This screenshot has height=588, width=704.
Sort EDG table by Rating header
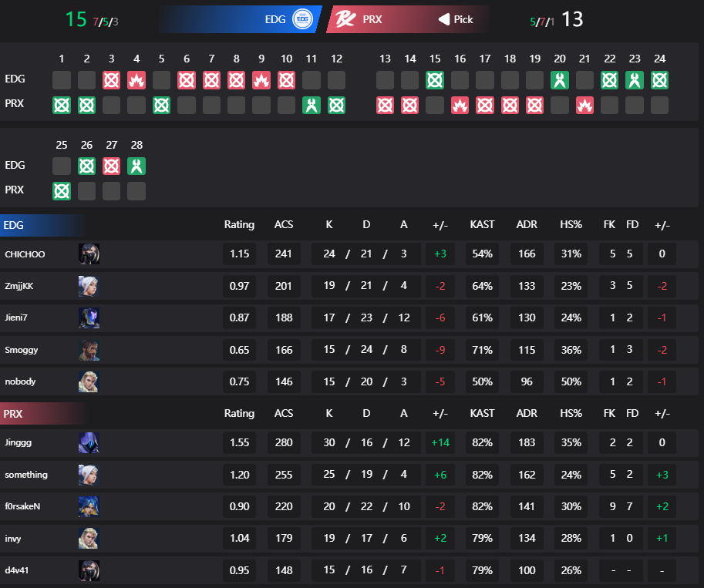pos(239,225)
